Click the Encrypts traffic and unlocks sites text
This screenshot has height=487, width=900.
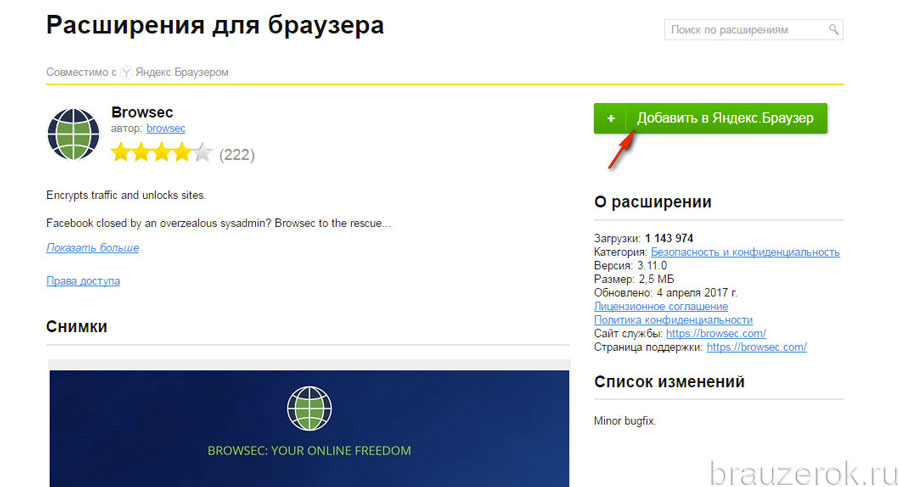pyautogui.click(x=126, y=195)
